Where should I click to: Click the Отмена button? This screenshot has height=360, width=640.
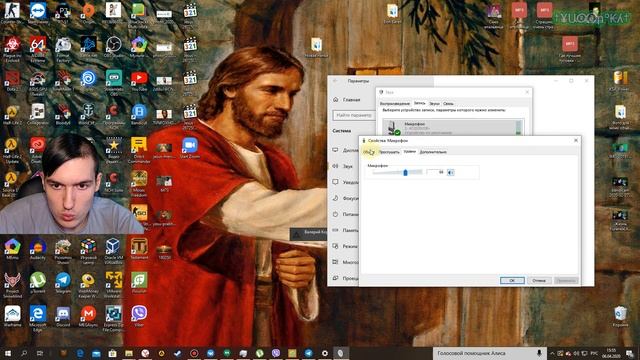pos(539,280)
